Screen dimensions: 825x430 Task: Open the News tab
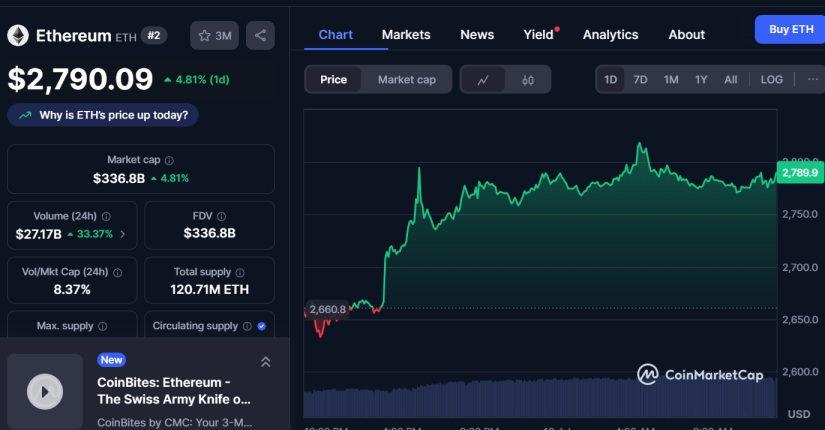477,35
